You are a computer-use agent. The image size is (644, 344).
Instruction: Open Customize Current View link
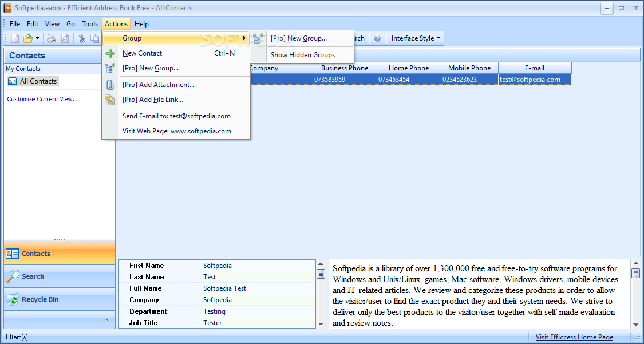coord(43,99)
